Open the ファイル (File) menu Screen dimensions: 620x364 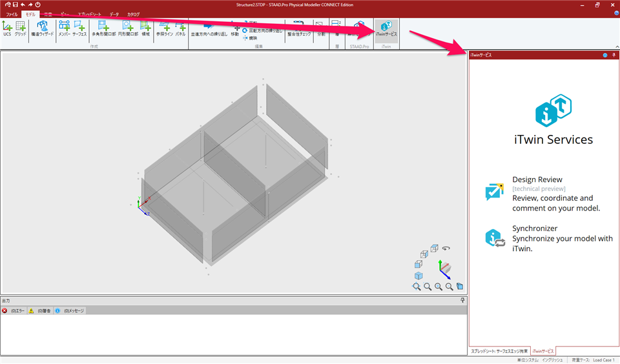(12, 14)
